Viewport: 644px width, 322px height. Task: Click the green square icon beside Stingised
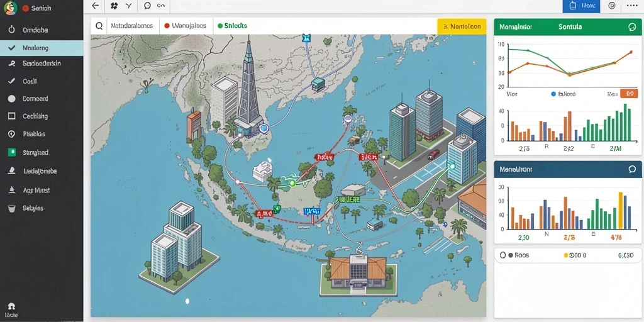[11, 152]
